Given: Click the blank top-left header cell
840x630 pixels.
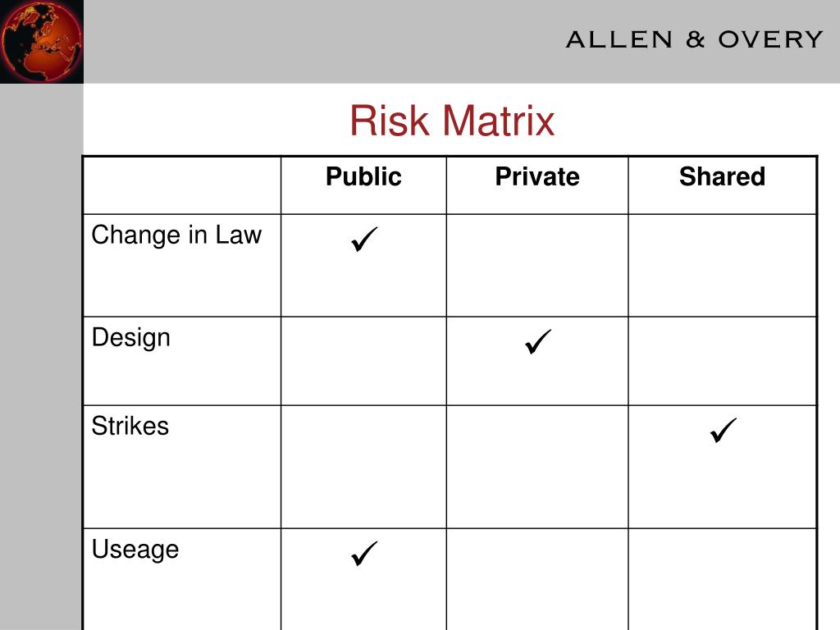Looking at the screenshot, I should (x=182, y=185).
